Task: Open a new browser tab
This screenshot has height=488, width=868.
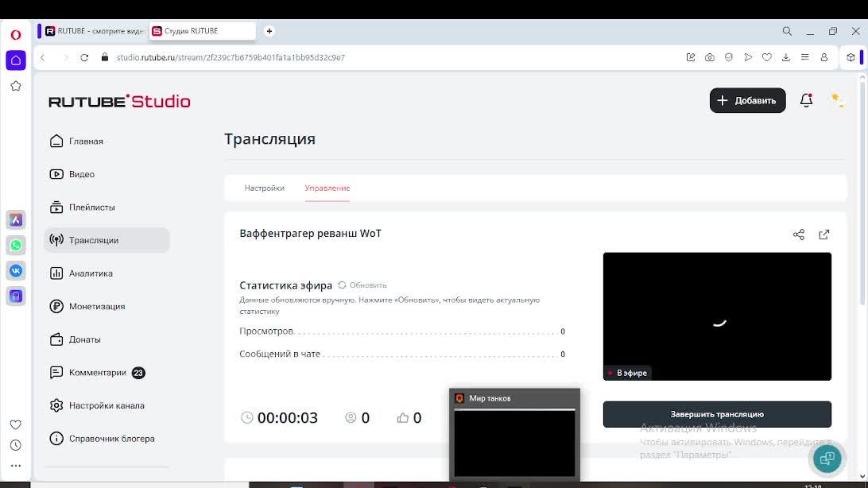Action: [x=269, y=32]
